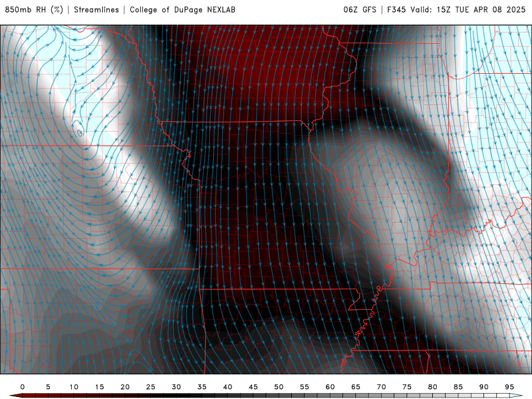532x399 pixels.
Task: Select the "50" label on the color scale
Action: (x=279, y=387)
